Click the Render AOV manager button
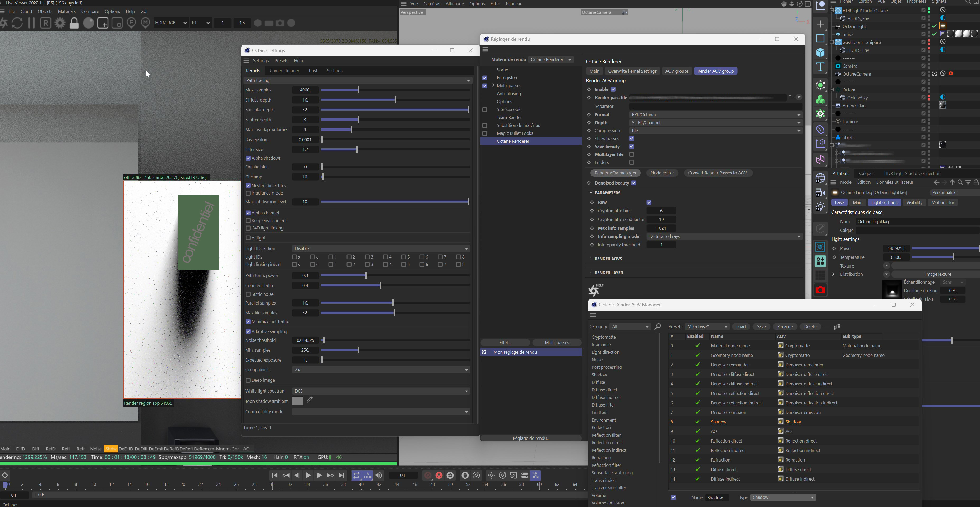The image size is (980, 507). point(615,173)
